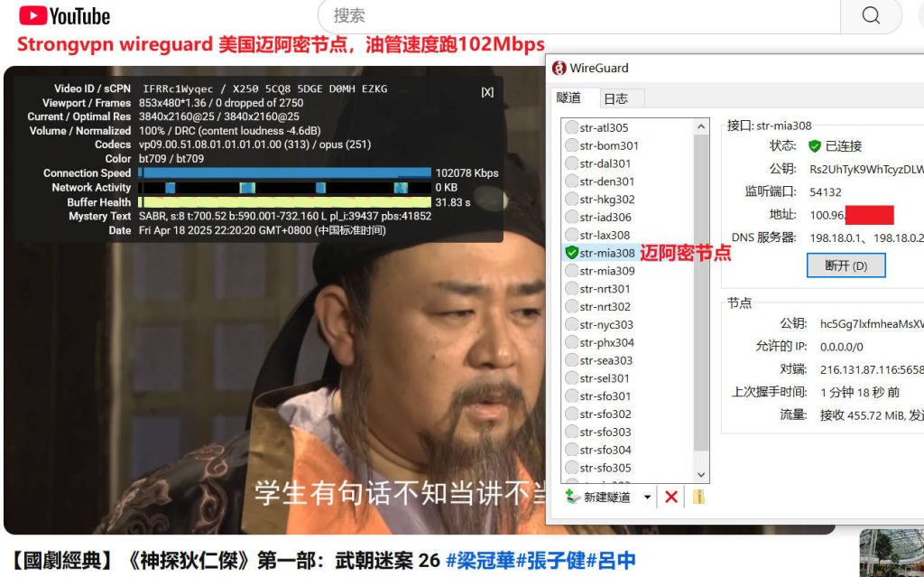Viewport: 924px width, 577px height.
Task: Open the #呂中 hashtag link
Action: 611,560
